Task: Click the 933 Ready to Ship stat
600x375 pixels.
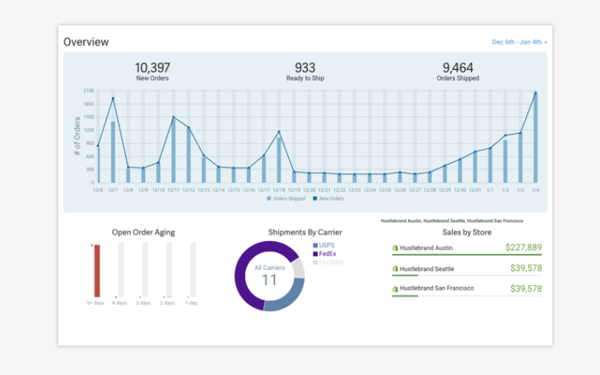Action: point(305,72)
